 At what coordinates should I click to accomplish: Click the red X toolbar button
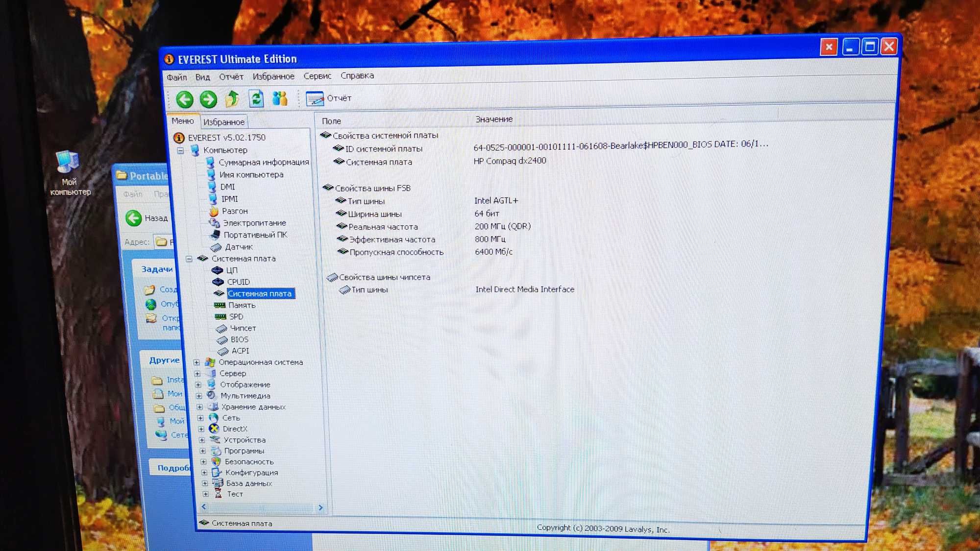click(x=829, y=48)
